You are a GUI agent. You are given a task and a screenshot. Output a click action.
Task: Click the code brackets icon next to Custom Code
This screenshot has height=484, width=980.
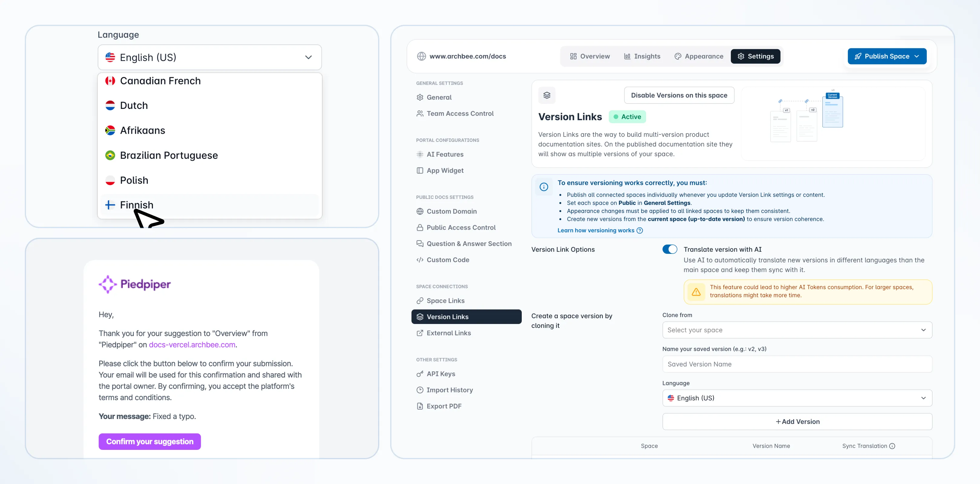420,260
